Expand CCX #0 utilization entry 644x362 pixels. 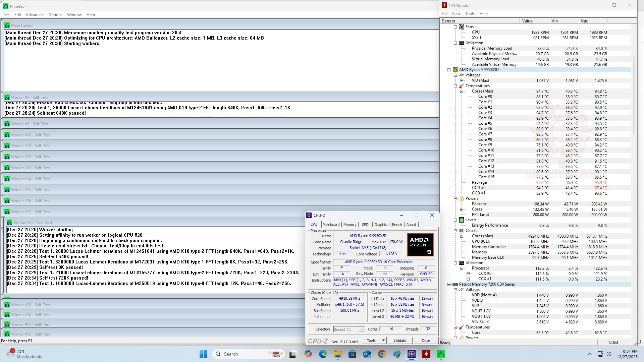468,274
